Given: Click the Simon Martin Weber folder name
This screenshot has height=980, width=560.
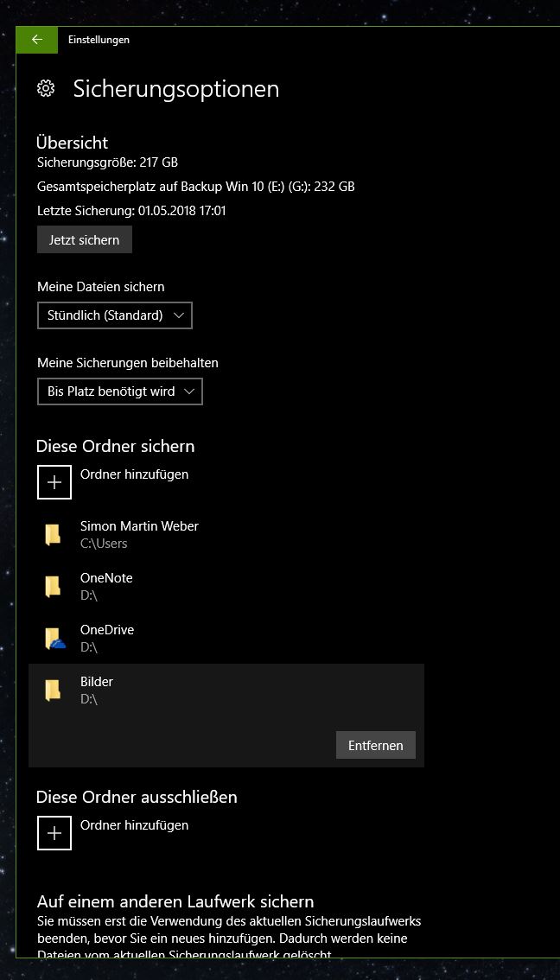Looking at the screenshot, I should click(x=139, y=526).
